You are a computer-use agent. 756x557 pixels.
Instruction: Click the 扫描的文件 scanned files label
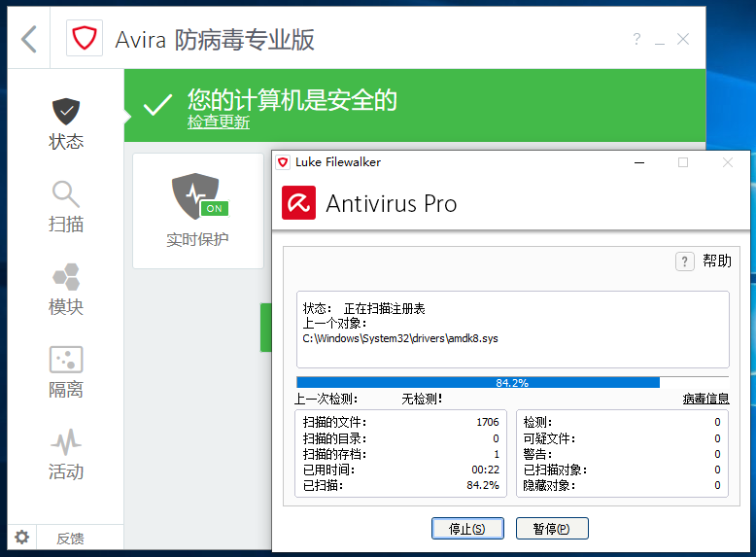point(334,422)
